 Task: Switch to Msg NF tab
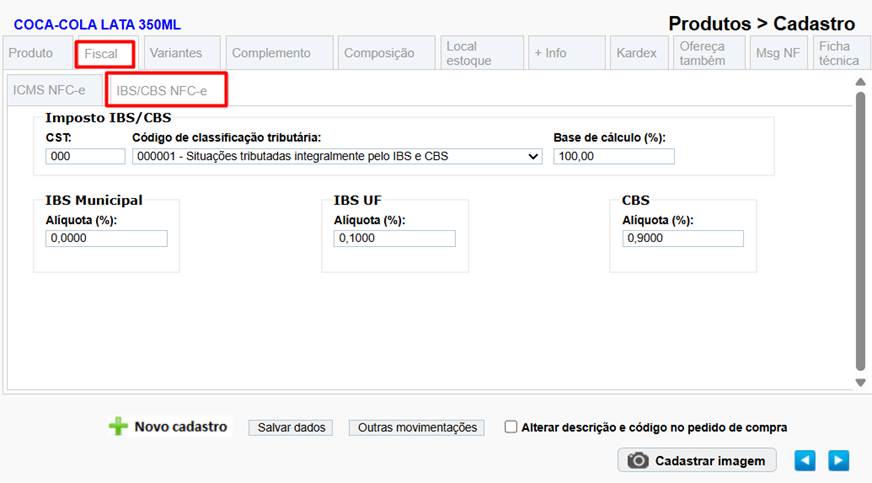click(x=778, y=53)
